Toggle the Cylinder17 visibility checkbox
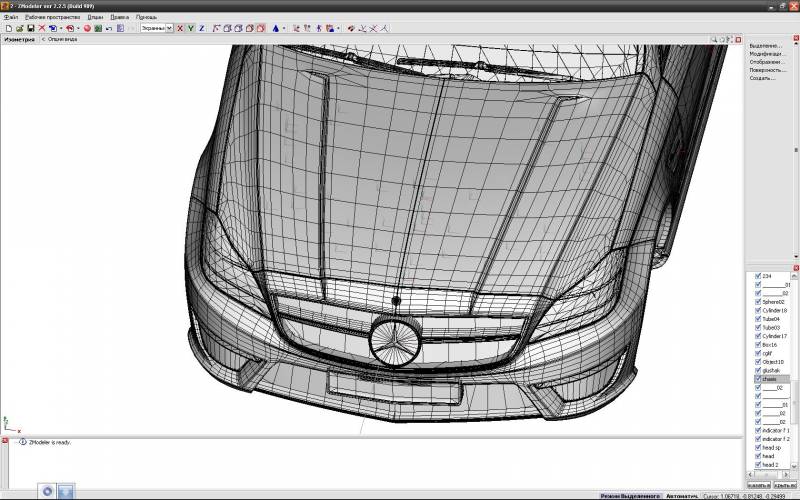Viewport: 800px width, 500px height. coord(758,336)
